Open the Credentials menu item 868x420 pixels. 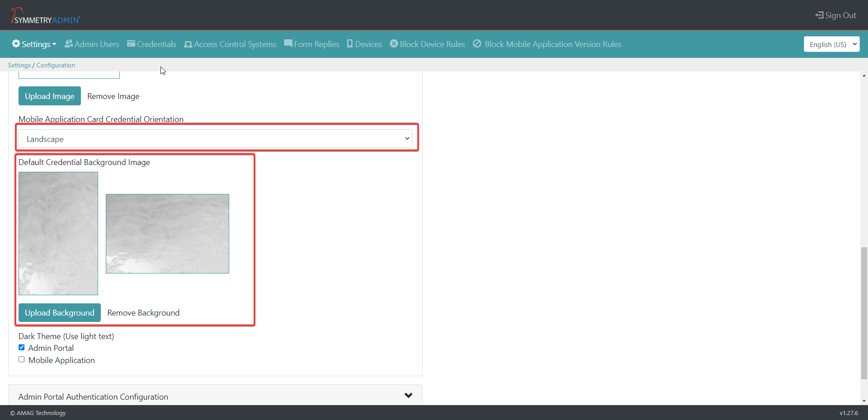click(151, 44)
